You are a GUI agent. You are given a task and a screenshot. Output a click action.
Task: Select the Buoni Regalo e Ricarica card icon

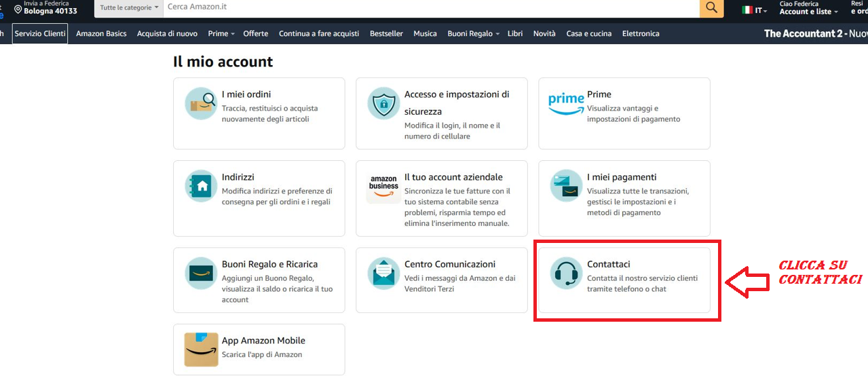201,274
